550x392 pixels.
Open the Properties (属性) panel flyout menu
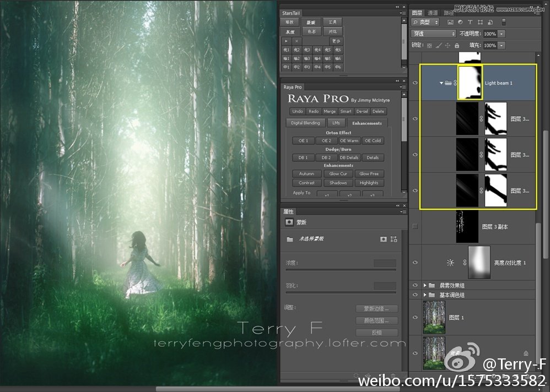(x=402, y=211)
